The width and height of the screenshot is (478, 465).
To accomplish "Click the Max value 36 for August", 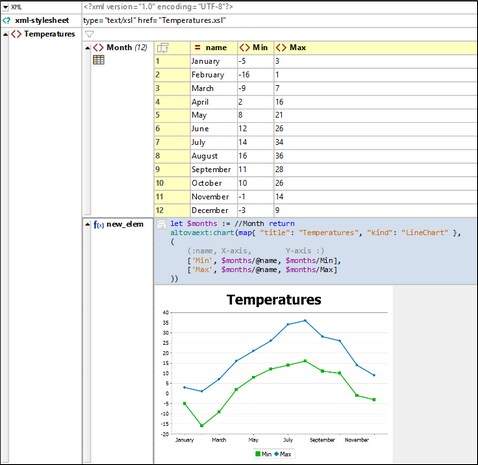I will pos(279,156).
